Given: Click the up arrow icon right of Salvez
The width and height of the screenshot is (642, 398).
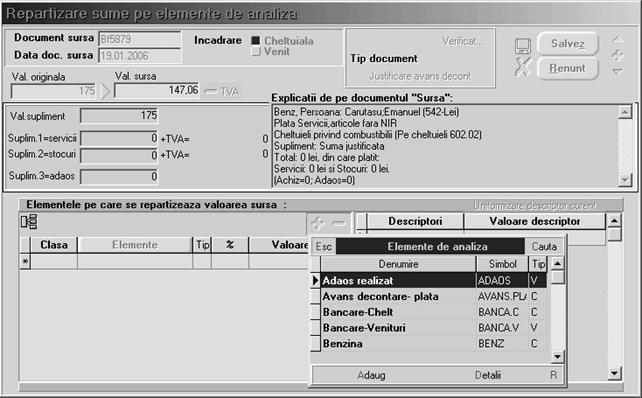Looking at the screenshot, I should pyautogui.click(x=618, y=40).
